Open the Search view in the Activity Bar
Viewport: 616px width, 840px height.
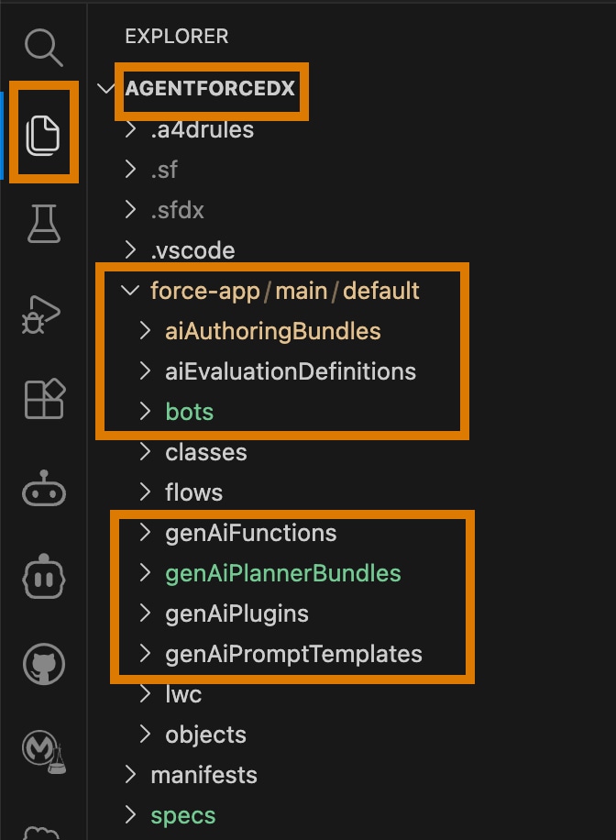click(x=43, y=49)
